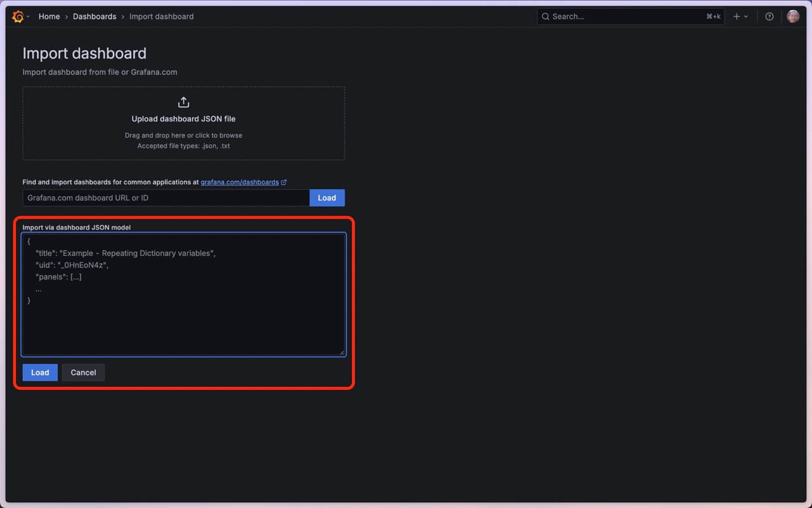Click the ⌘+k shortcut hint
This screenshot has width=812, height=508.
713,17
